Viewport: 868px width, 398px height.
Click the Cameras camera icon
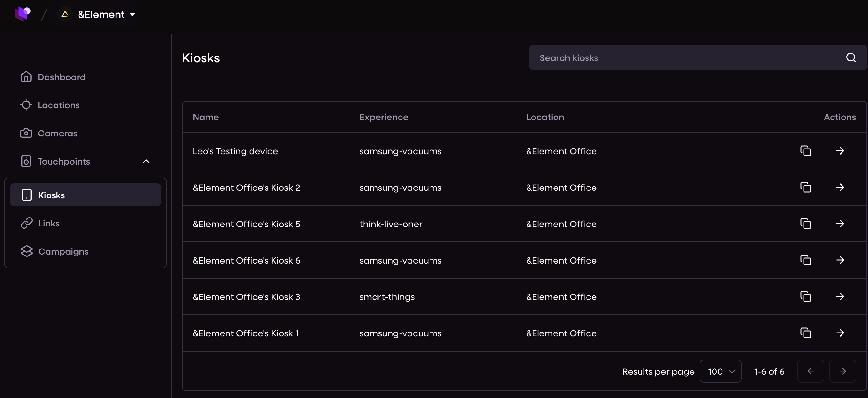(x=26, y=133)
